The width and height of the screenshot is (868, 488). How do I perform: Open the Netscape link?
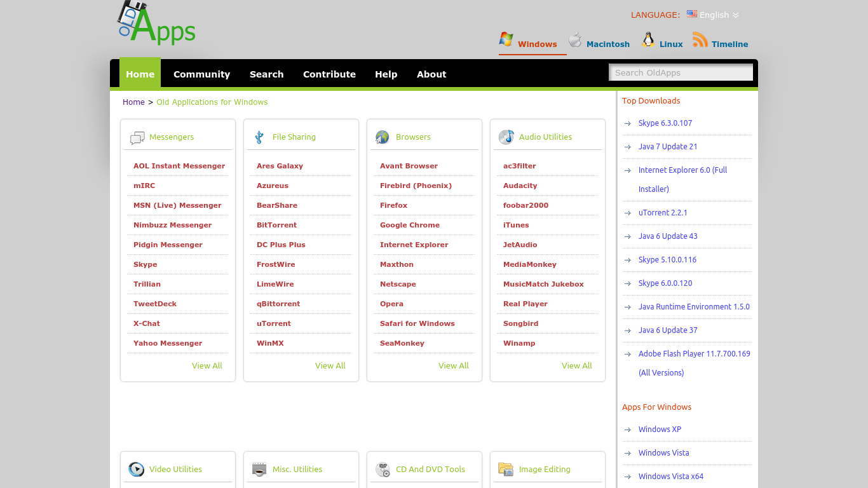(x=398, y=284)
